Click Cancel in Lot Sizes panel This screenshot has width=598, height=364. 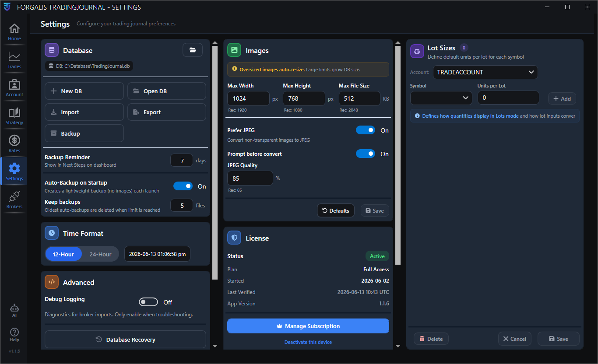(515, 339)
